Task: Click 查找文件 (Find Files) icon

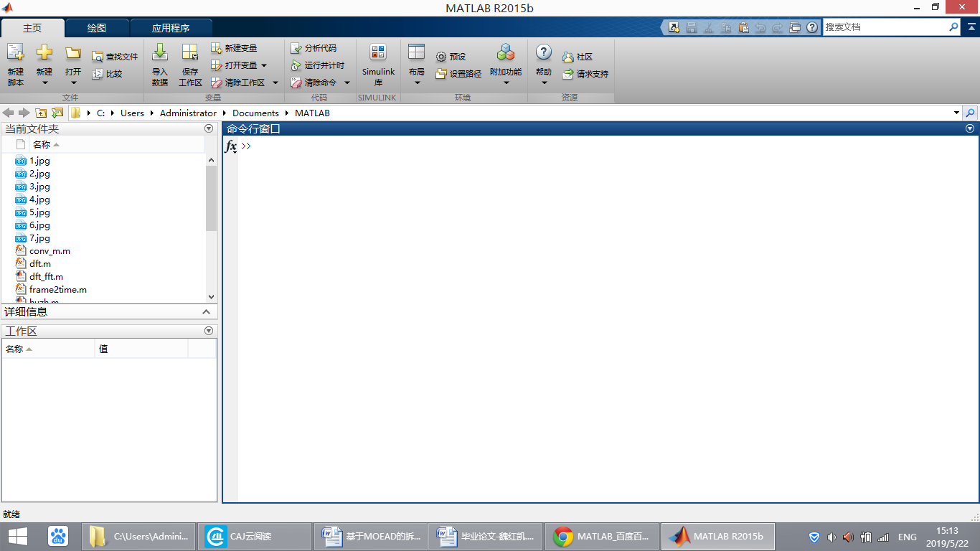Action: pos(98,57)
